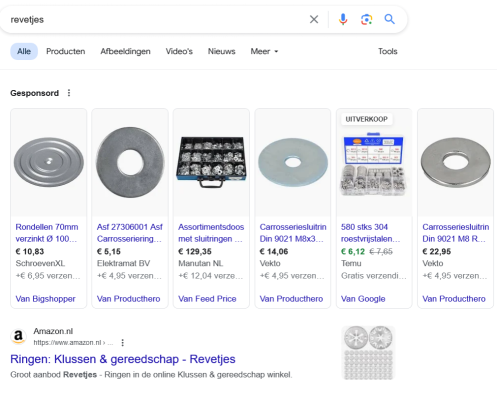Click the Groot aanbod Revetjes description
497x400 pixels.
[151, 375]
